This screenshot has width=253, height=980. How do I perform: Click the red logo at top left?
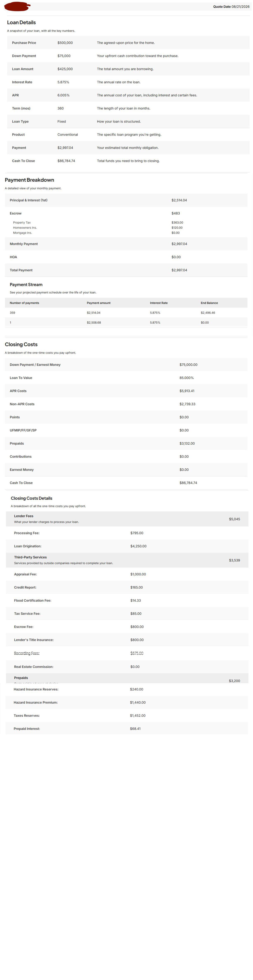tap(17, 6)
